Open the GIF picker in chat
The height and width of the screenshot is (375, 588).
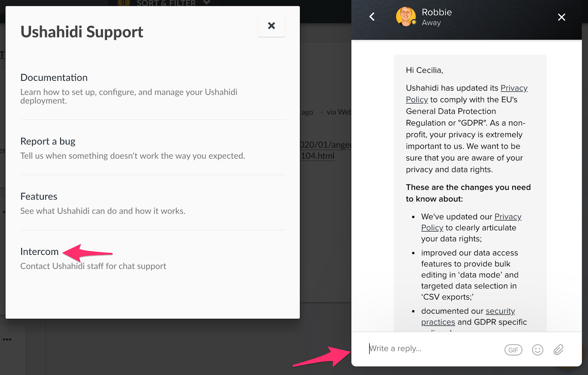[x=513, y=350]
